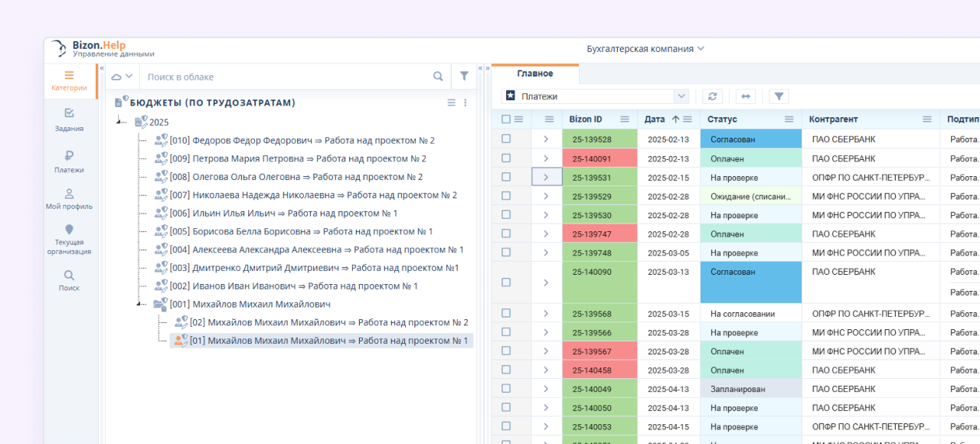Select the [006] Ильин Илья Ильич tree row
Image resolution: width=980 pixels, height=444 pixels.
(276, 213)
